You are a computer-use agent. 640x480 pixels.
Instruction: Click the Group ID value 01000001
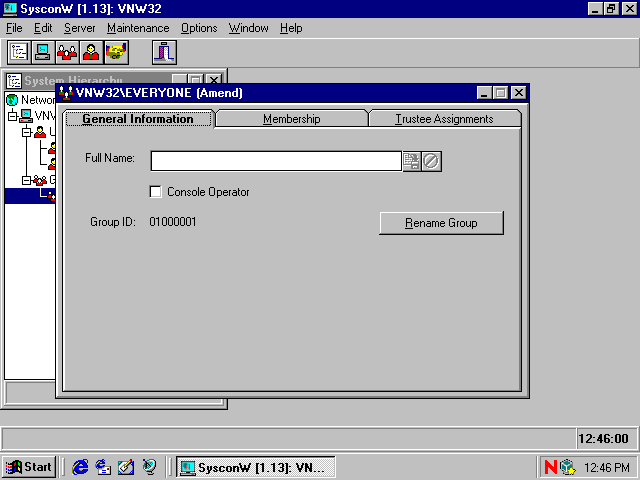click(173, 222)
